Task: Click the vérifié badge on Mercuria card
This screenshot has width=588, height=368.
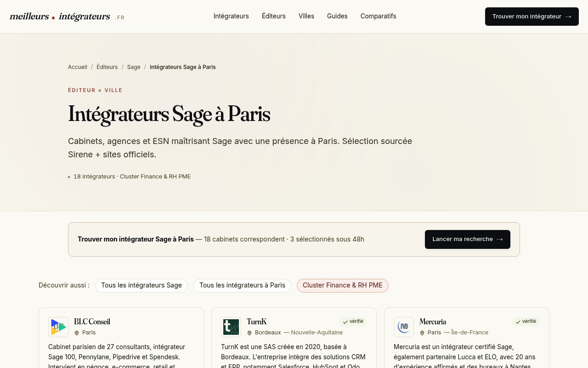Action: 526,322
